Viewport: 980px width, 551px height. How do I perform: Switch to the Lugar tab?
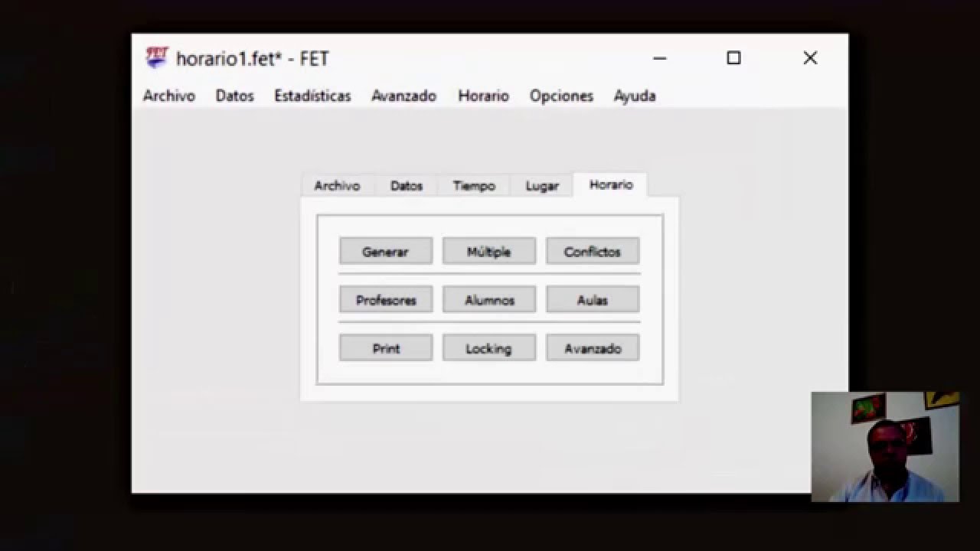pos(542,186)
